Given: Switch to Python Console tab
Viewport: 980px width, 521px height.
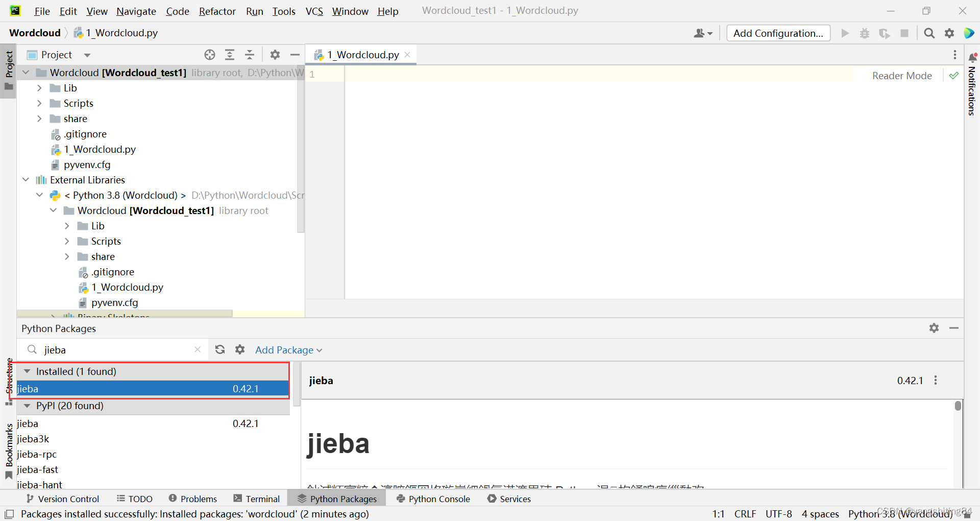Looking at the screenshot, I should click(x=433, y=499).
